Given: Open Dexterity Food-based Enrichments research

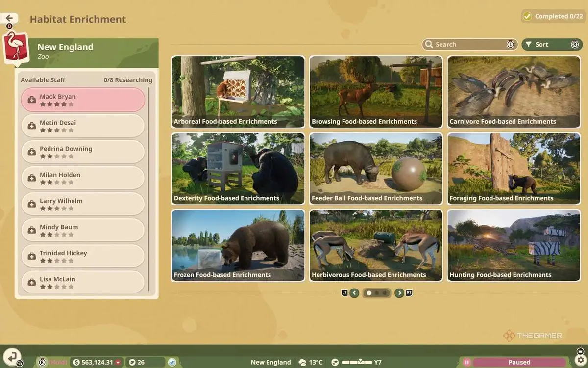Looking at the screenshot, I should pos(238,169).
